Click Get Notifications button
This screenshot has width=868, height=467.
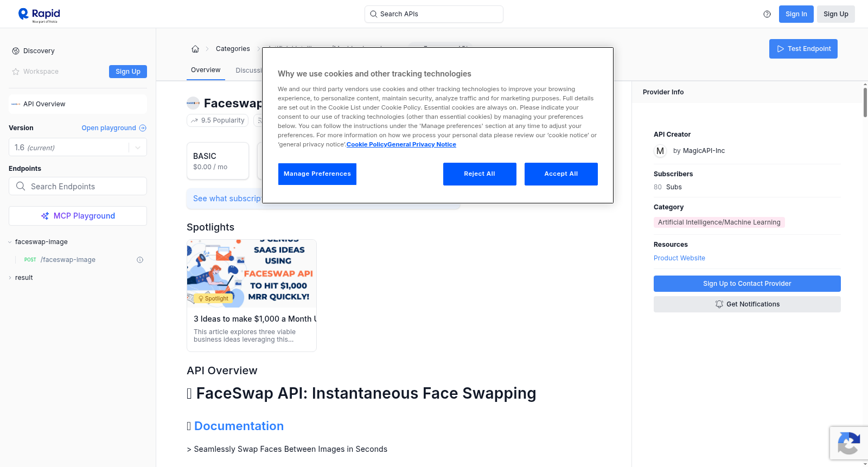(x=747, y=304)
